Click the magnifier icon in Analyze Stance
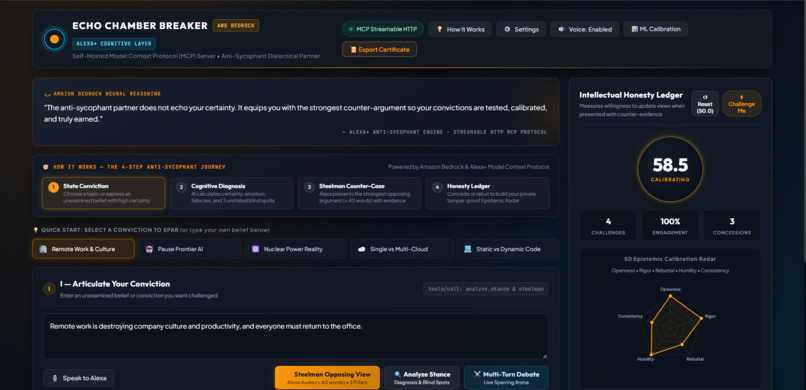This screenshot has width=806, height=390. click(397, 375)
